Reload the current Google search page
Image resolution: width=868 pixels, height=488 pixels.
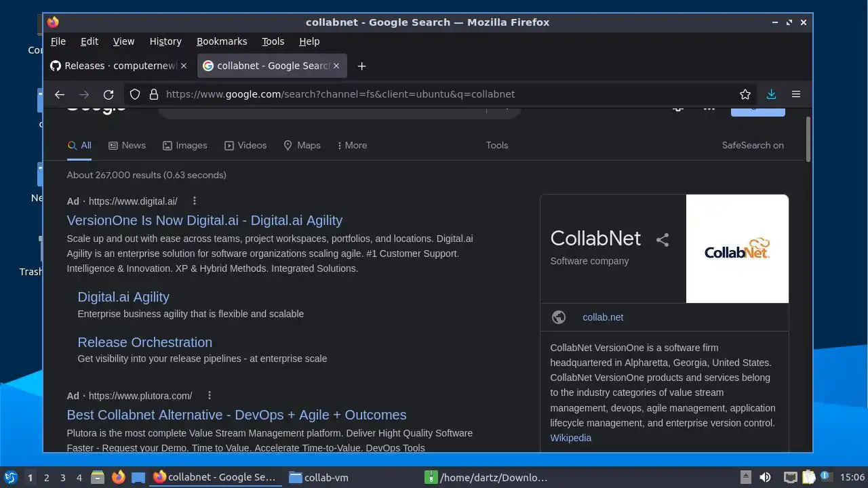pos(108,94)
